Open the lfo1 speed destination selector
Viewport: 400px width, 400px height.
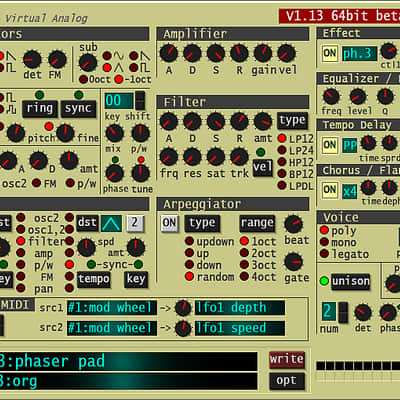coord(240,328)
